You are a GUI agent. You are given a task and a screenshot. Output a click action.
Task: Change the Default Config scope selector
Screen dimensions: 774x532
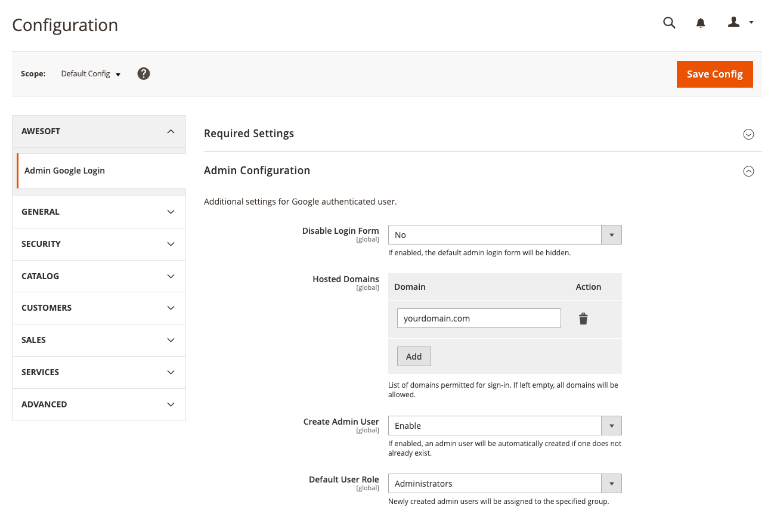click(91, 74)
